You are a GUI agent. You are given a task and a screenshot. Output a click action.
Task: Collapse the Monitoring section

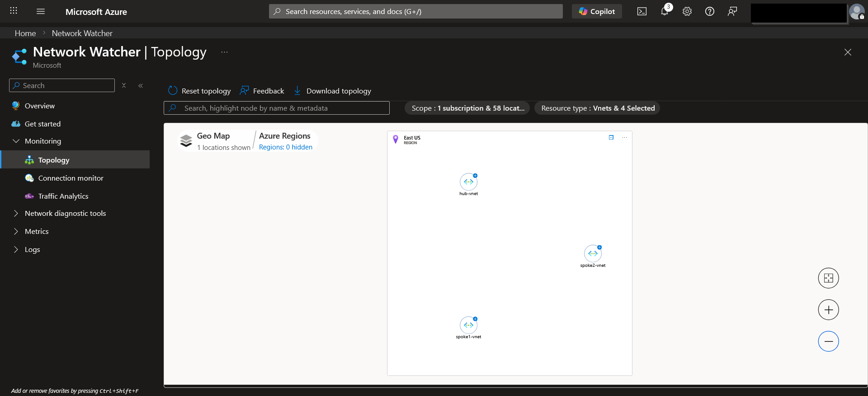(16, 141)
